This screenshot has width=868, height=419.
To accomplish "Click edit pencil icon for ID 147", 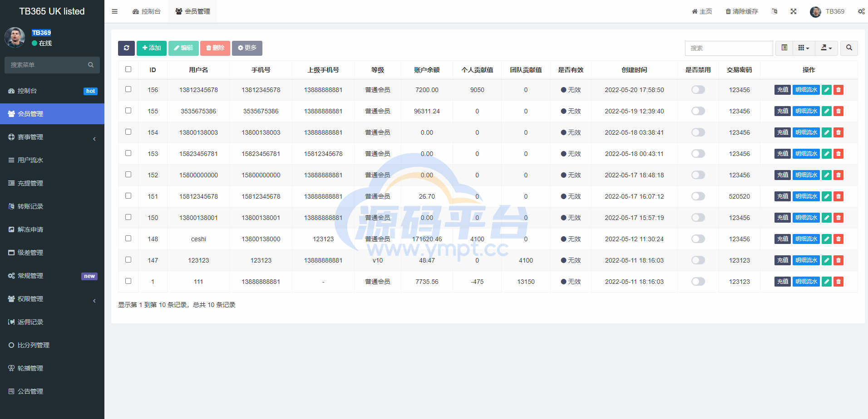I will 827,260.
